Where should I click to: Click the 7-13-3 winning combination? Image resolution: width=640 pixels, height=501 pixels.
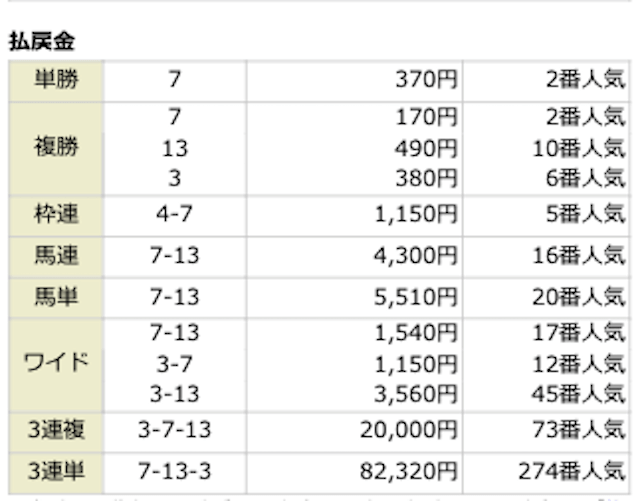point(174,468)
